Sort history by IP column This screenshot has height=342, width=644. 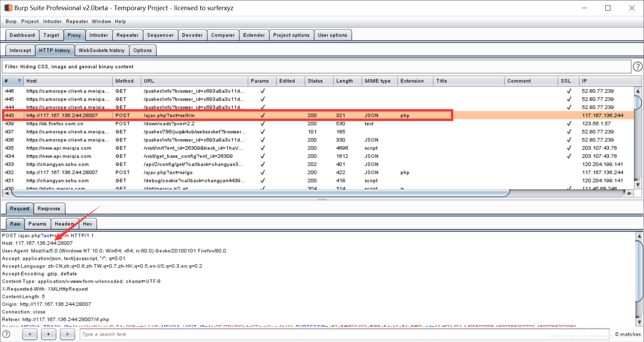[610, 81]
